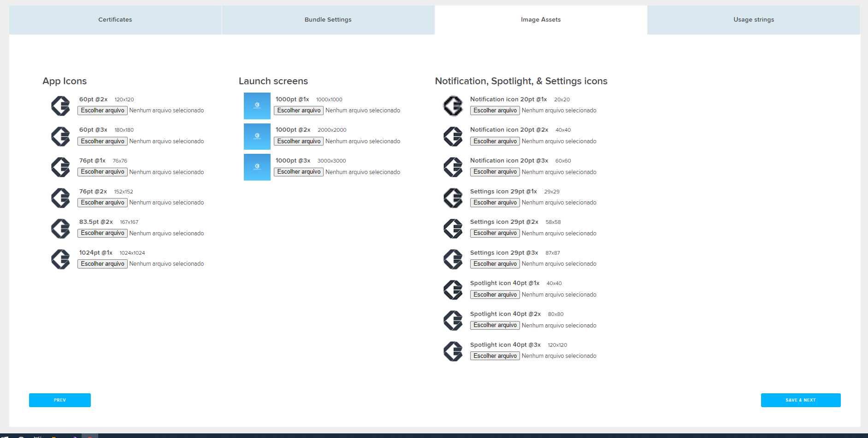Viewport: 868px width, 438px height.
Task: Click the 76pt @1x app icon preview
Action: click(x=60, y=167)
